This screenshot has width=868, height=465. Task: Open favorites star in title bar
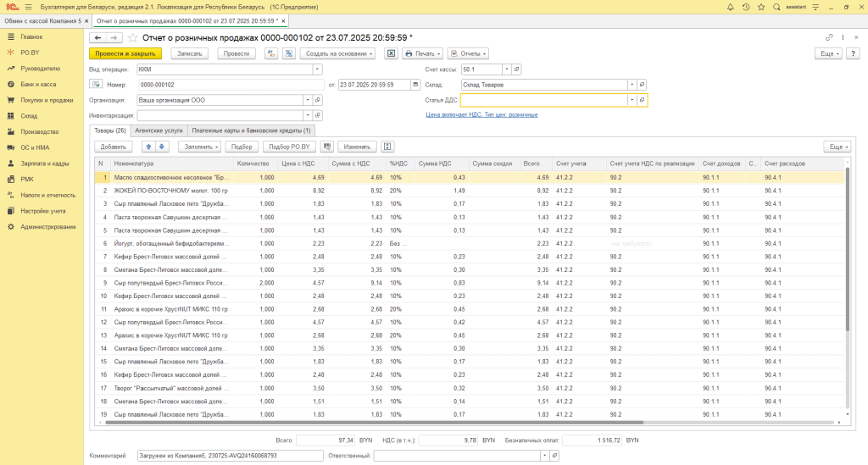(x=761, y=7)
